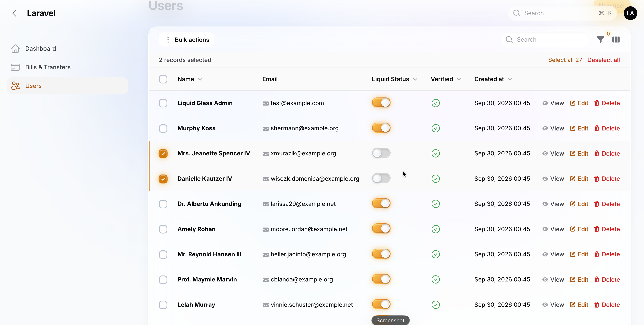Click the Deselect all link
The width and height of the screenshot is (644, 325).
point(604,60)
